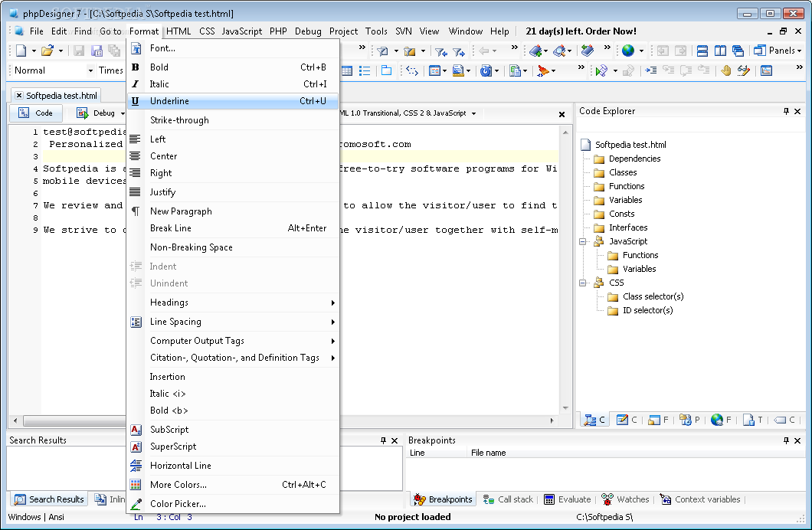Image resolution: width=812 pixels, height=530 pixels.
Task: Click the hand icon in toolbar
Action: click(726, 70)
